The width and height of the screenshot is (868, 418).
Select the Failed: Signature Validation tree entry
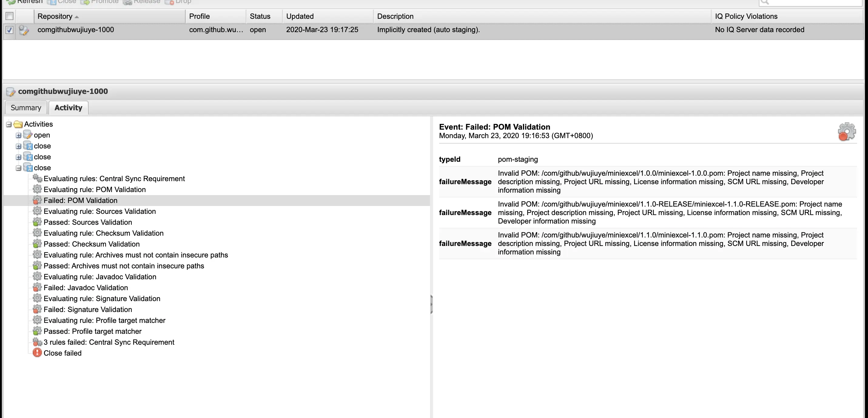pyautogui.click(x=88, y=309)
